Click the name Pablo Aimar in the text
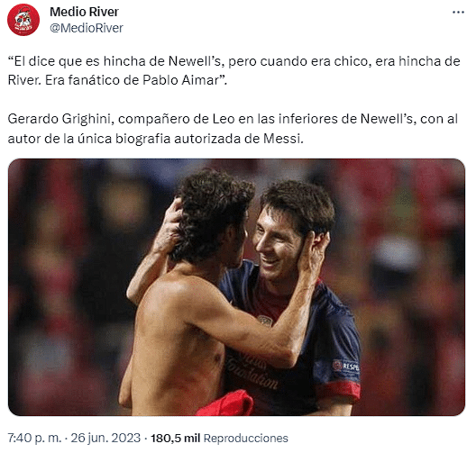Image resolution: width=476 pixels, height=453 pixels. tap(180, 80)
